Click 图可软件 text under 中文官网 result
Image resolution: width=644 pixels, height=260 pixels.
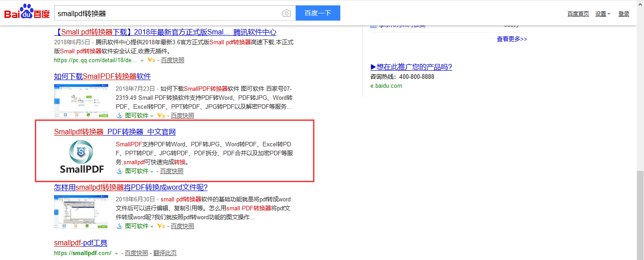coord(137,171)
